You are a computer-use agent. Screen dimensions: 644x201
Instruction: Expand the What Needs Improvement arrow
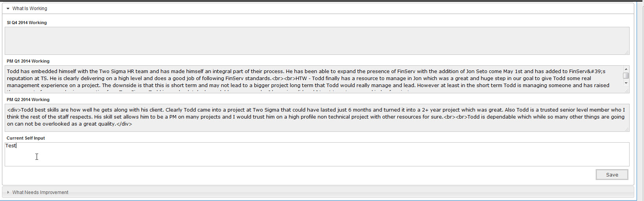[x=8, y=192]
